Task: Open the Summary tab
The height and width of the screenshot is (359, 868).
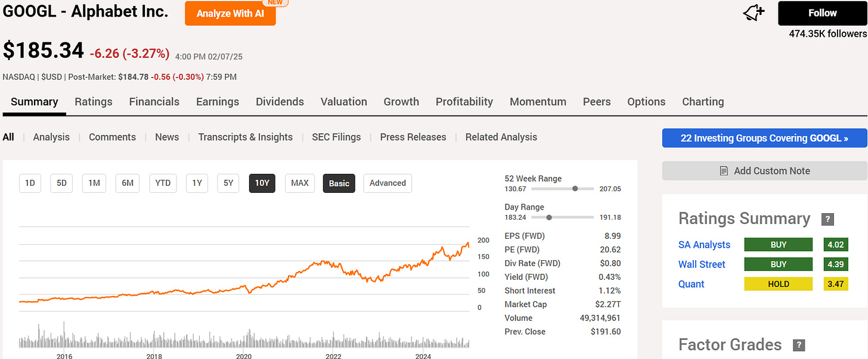Action: [x=35, y=102]
